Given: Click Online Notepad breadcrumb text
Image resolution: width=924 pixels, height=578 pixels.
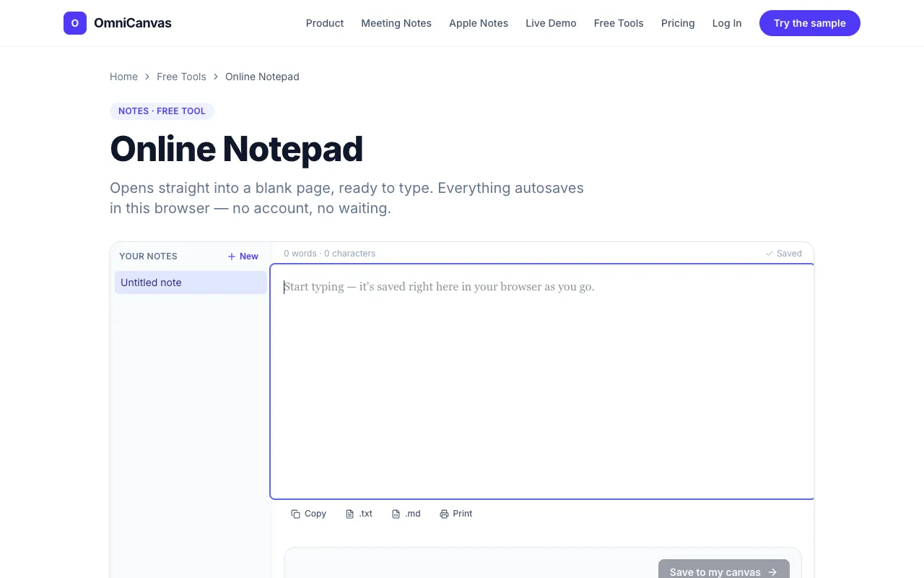Looking at the screenshot, I should [x=262, y=77].
